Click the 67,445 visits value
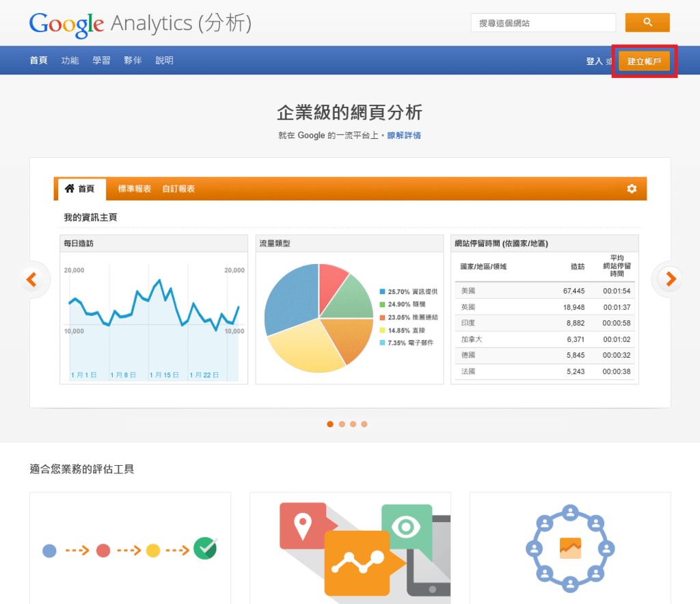 (574, 291)
